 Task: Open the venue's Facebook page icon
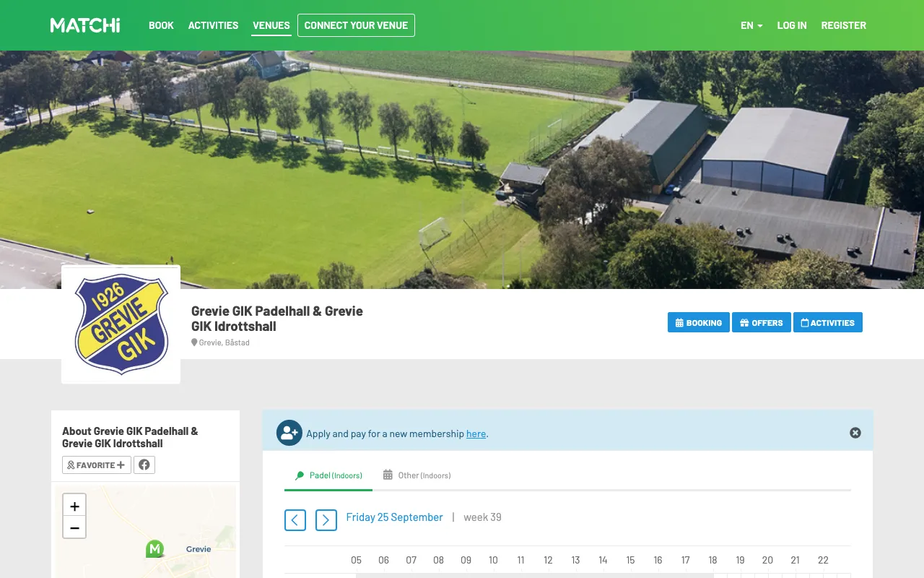(144, 465)
